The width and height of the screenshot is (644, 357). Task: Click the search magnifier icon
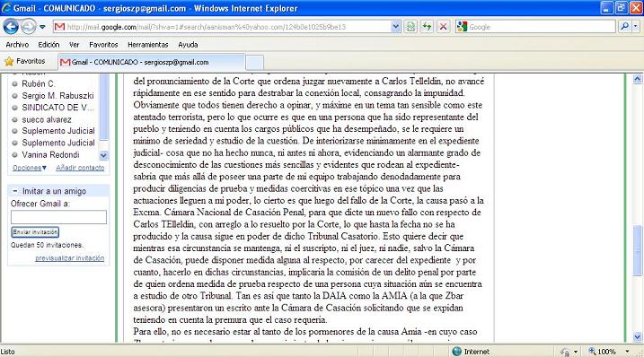pyautogui.click(x=625, y=27)
